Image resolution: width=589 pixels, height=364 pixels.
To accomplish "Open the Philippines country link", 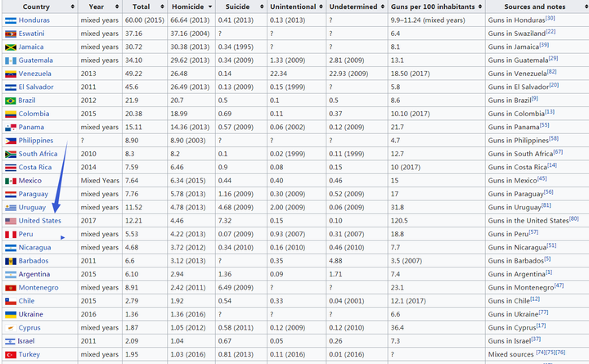I will (36, 141).
